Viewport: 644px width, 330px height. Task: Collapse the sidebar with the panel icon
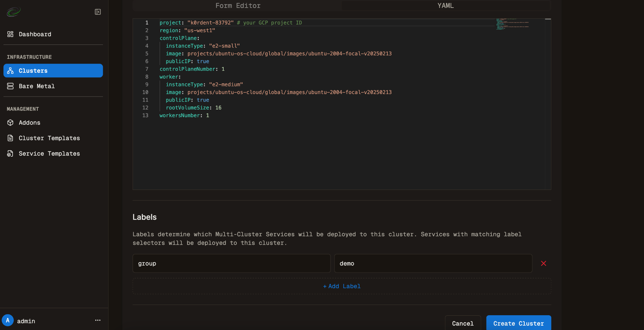pos(98,12)
